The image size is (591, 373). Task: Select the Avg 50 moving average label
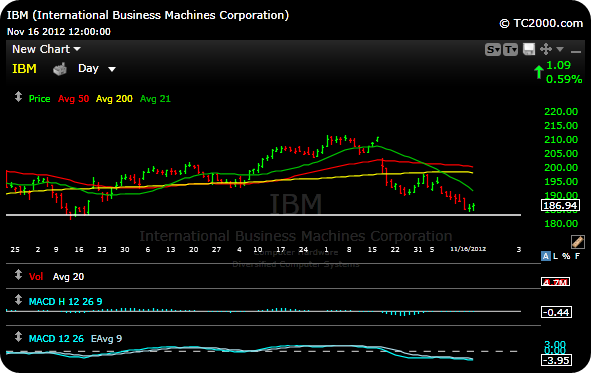click(x=73, y=99)
